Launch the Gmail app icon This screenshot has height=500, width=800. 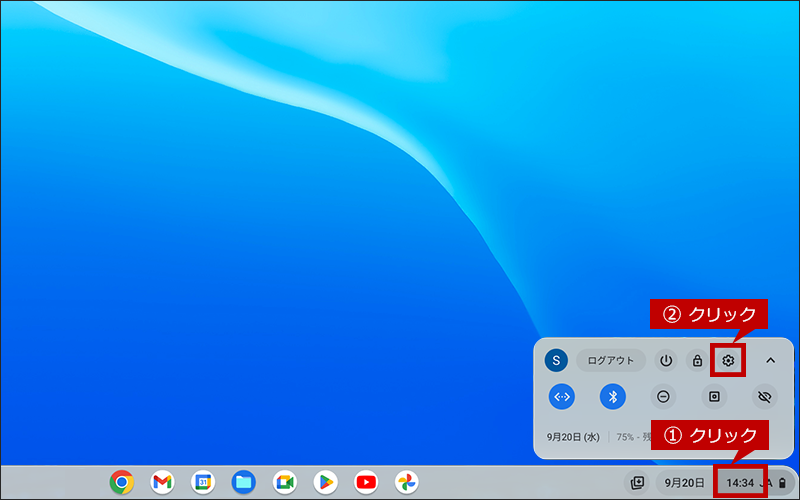162,482
